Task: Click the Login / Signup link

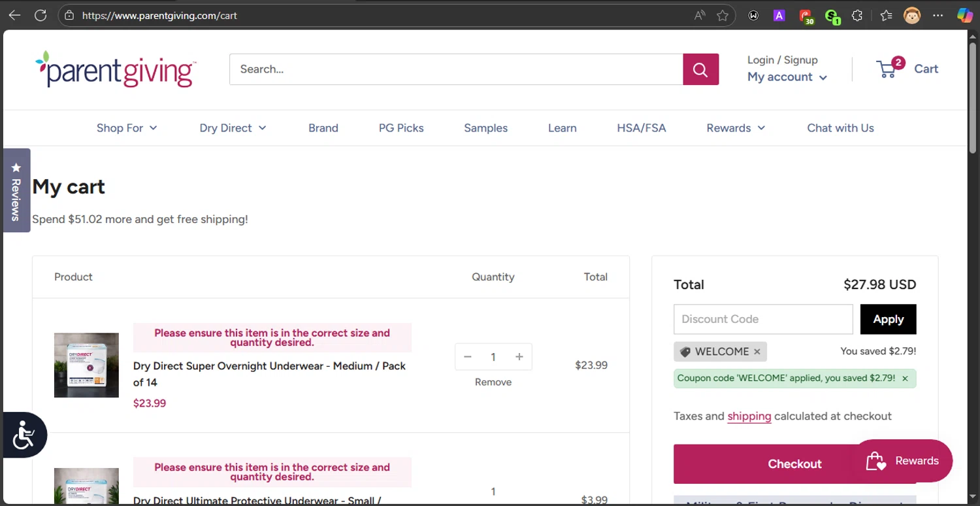Action: point(782,60)
